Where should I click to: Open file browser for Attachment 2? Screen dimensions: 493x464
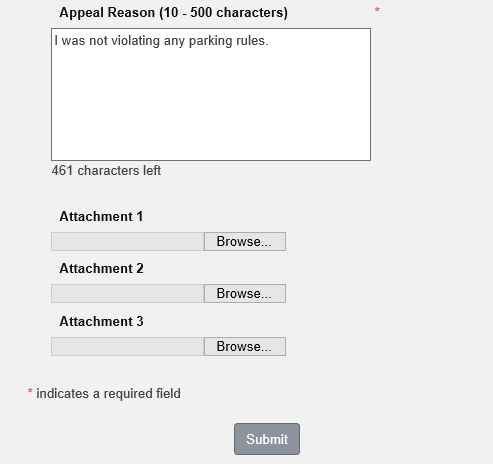[245, 293]
